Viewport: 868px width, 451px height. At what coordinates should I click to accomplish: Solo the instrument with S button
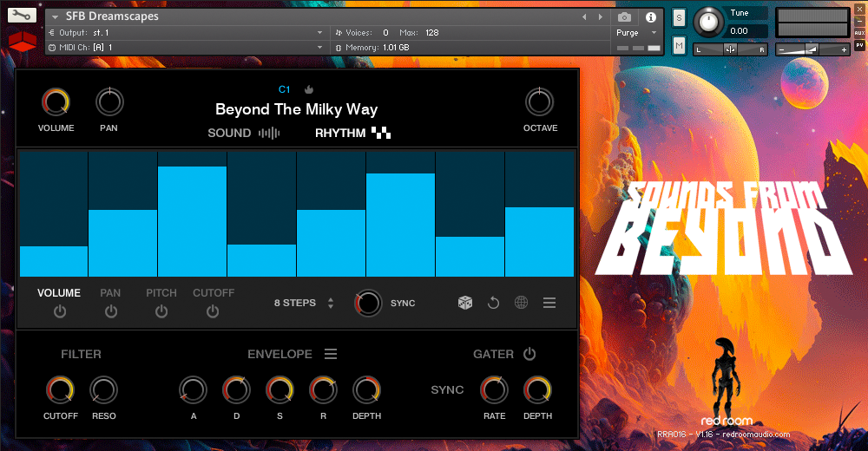(679, 17)
